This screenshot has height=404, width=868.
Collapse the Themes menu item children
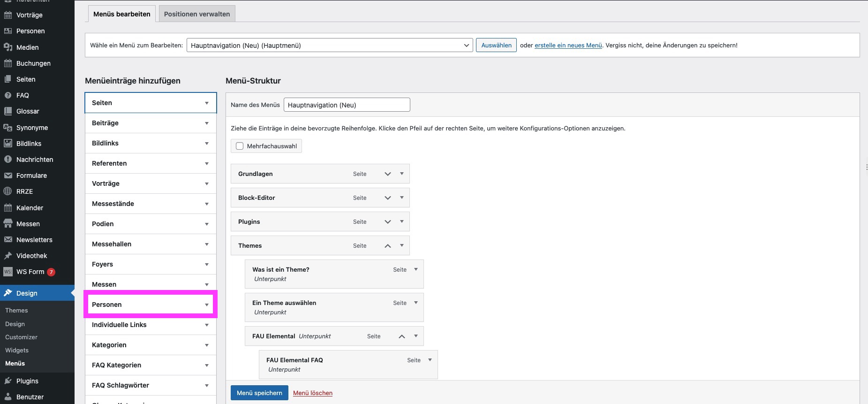pyautogui.click(x=388, y=246)
